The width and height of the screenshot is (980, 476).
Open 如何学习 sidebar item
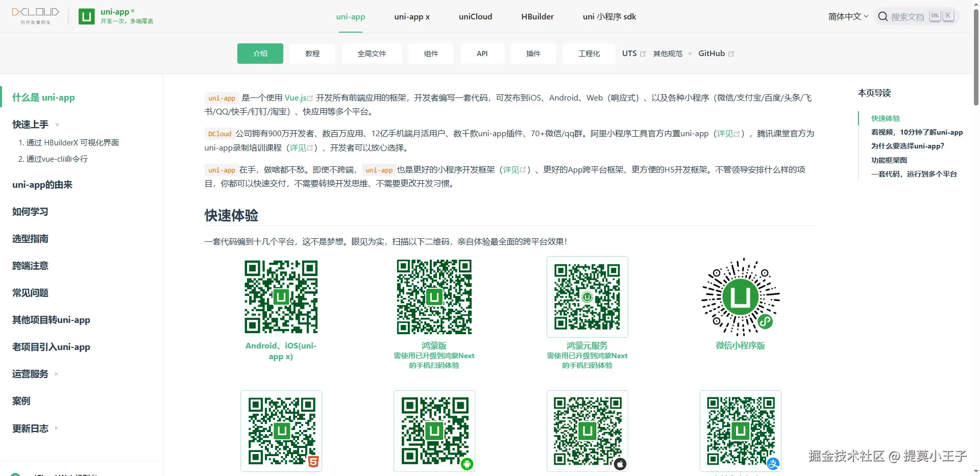30,212
